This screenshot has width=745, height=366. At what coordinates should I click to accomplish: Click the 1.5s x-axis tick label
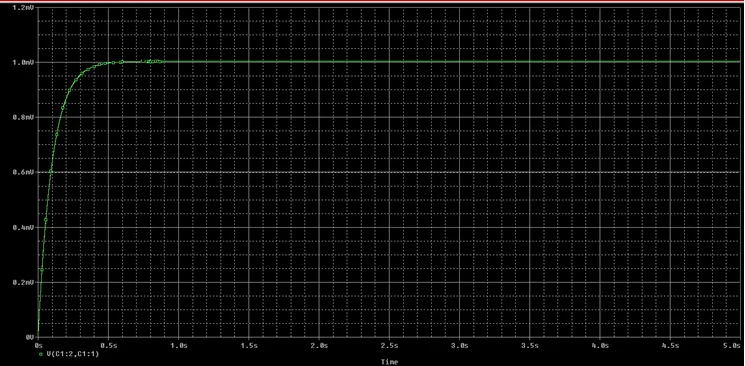coord(249,346)
